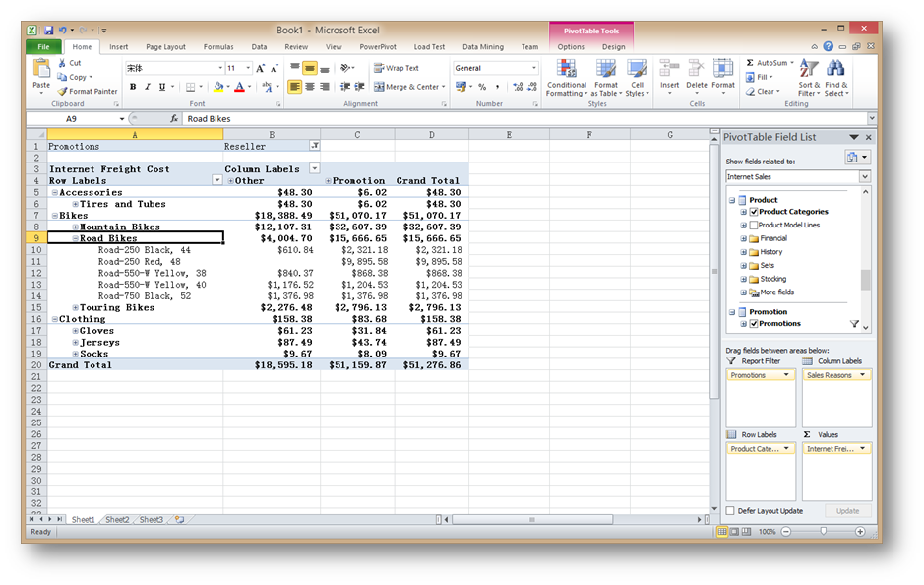924x585 pixels.
Task: Click the Decrease Font Size icon
Action: click(274, 68)
